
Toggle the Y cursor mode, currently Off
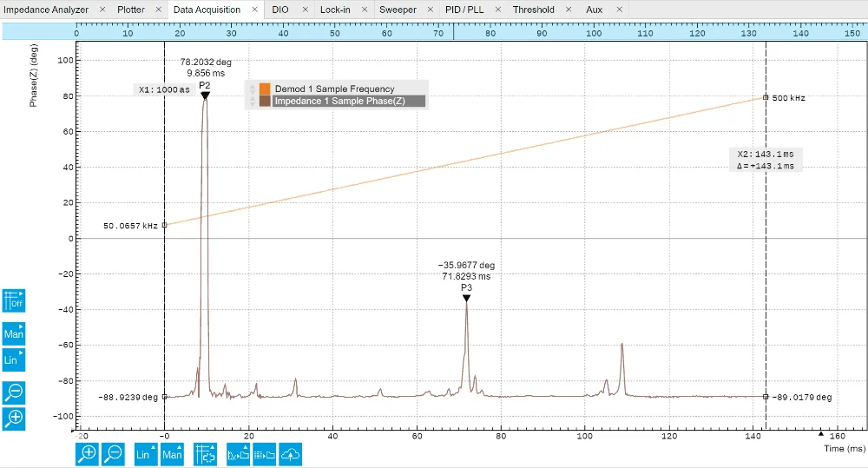[14, 300]
